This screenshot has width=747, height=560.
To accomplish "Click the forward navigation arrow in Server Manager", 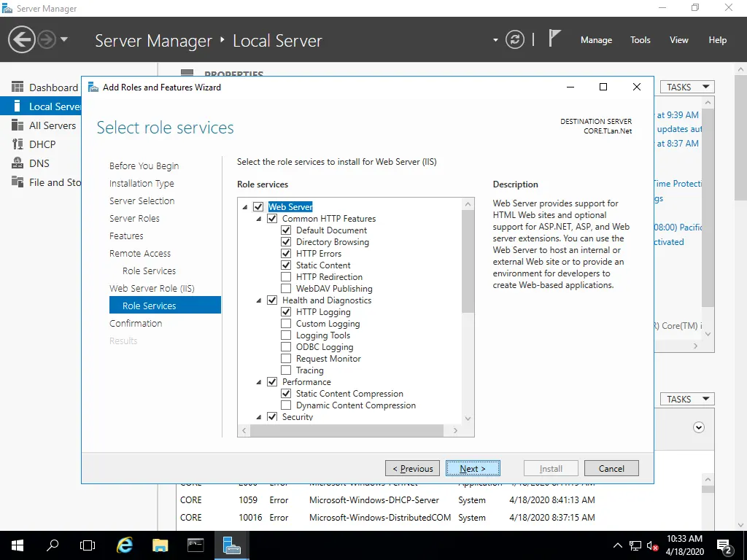I will 47,39.
